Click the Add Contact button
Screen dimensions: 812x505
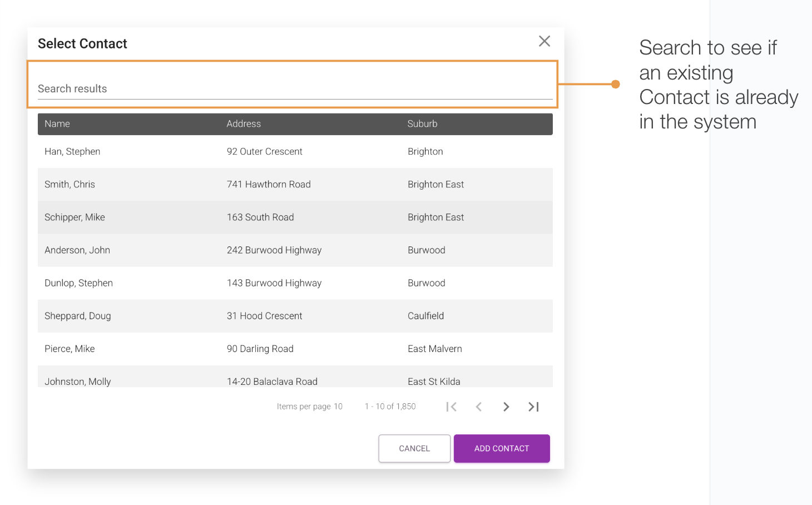pos(501,448)
